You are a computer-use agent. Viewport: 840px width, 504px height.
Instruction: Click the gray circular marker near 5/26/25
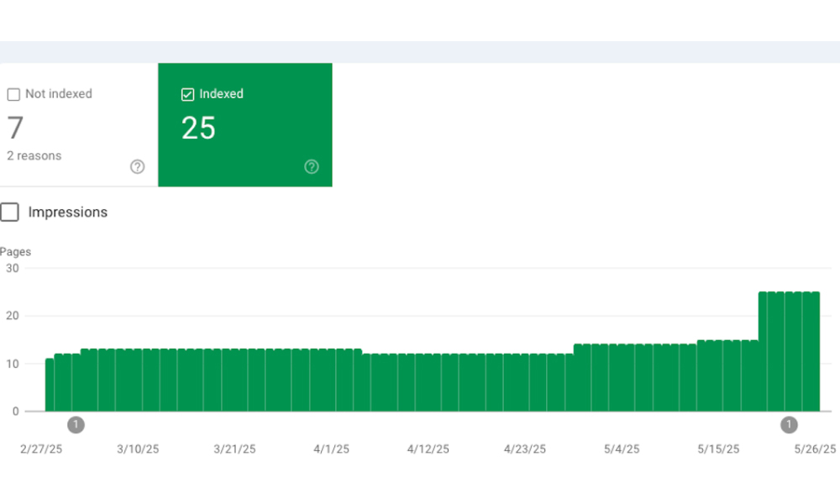tap(788, 425)
